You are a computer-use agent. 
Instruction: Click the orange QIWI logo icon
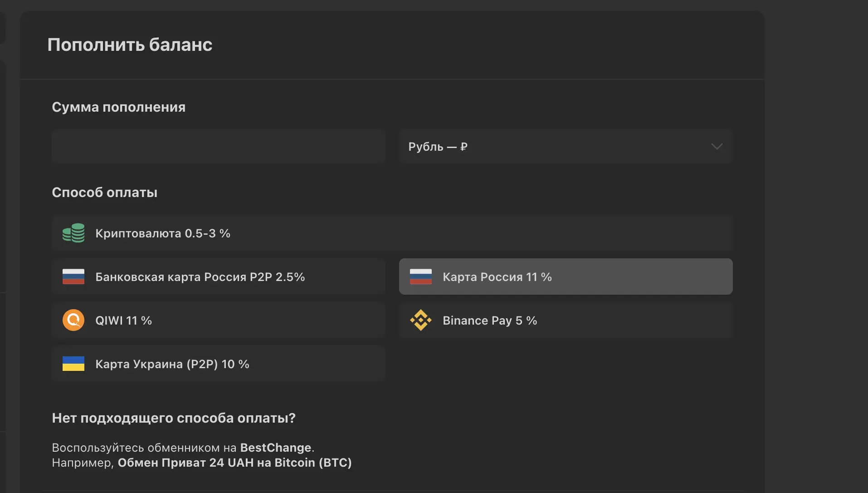tap(73, 320)
